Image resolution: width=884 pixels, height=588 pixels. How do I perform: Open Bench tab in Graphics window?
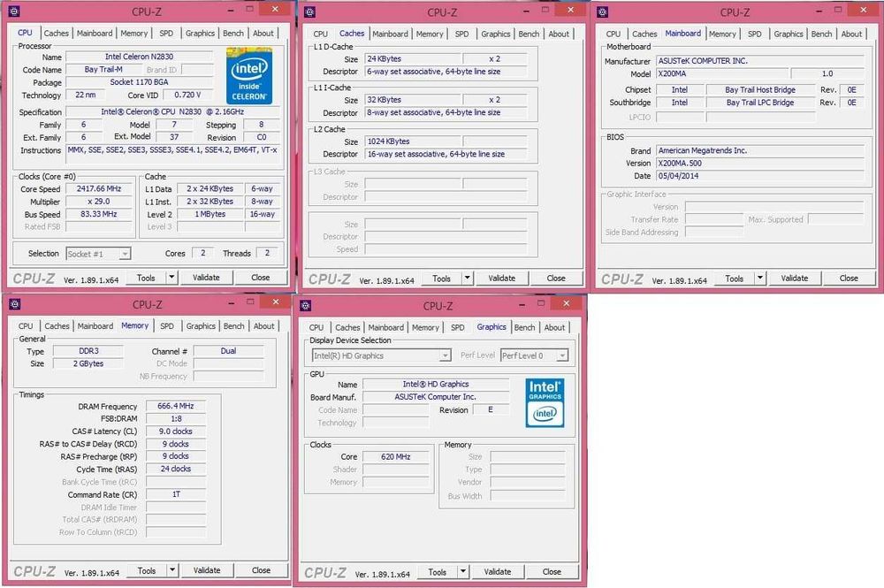tap(525, 327)
